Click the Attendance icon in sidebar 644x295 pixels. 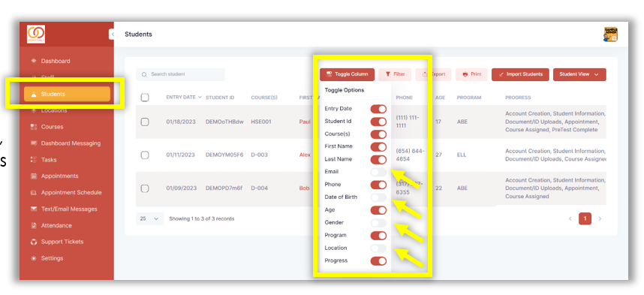coord(34,225)
